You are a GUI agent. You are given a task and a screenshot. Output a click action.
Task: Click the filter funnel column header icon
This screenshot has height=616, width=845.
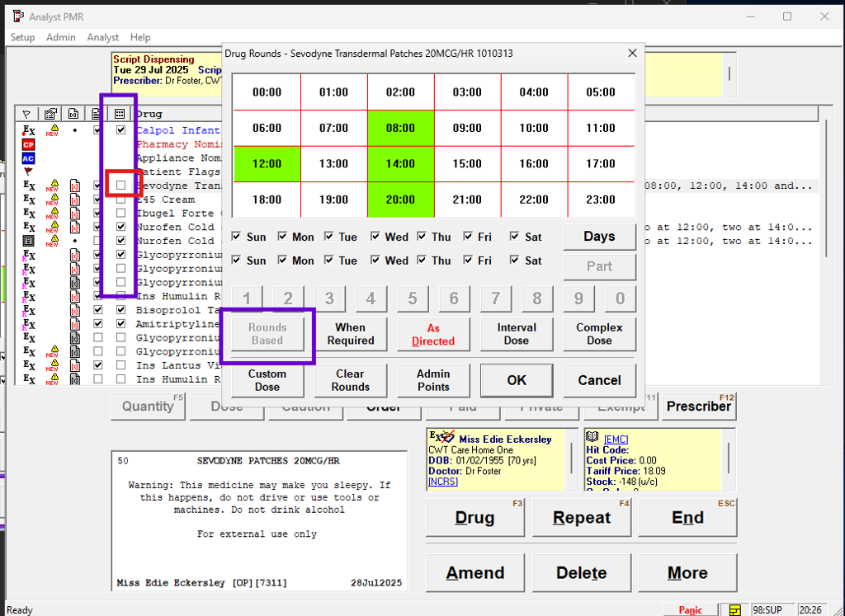tap(27, 114)
